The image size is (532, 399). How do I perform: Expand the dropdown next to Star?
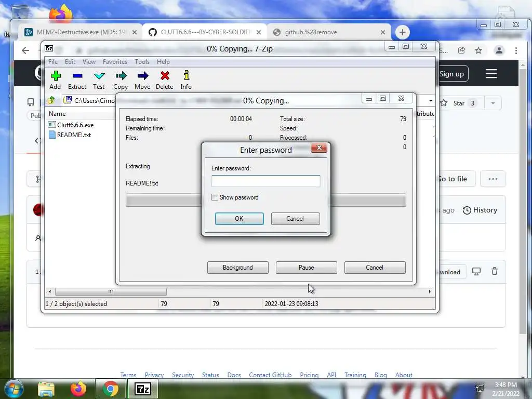point(493,103)
